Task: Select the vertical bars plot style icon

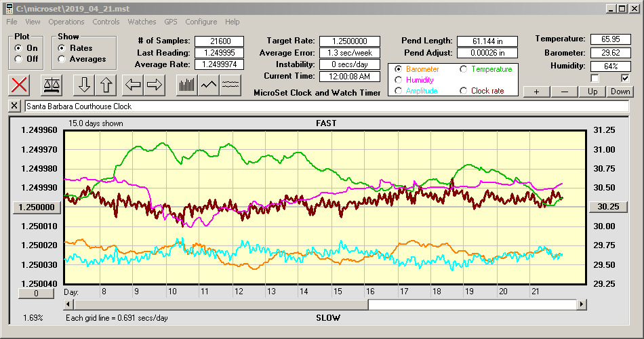Action: coord(186,85)
